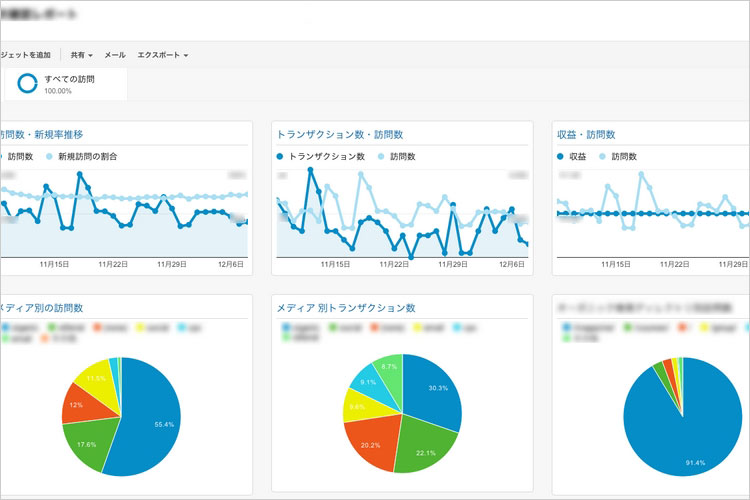
Task: Click the すべての訪問 segment donut icon
Action: [27, 84]
